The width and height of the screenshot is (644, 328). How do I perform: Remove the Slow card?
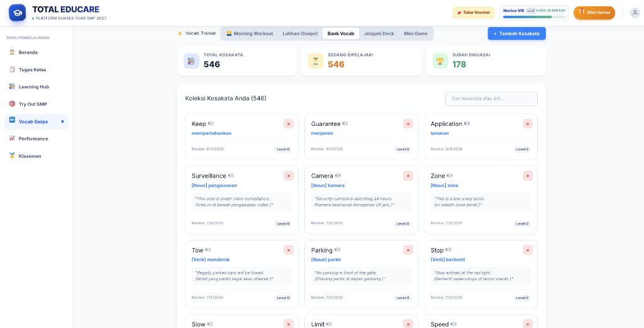(289, 324)
